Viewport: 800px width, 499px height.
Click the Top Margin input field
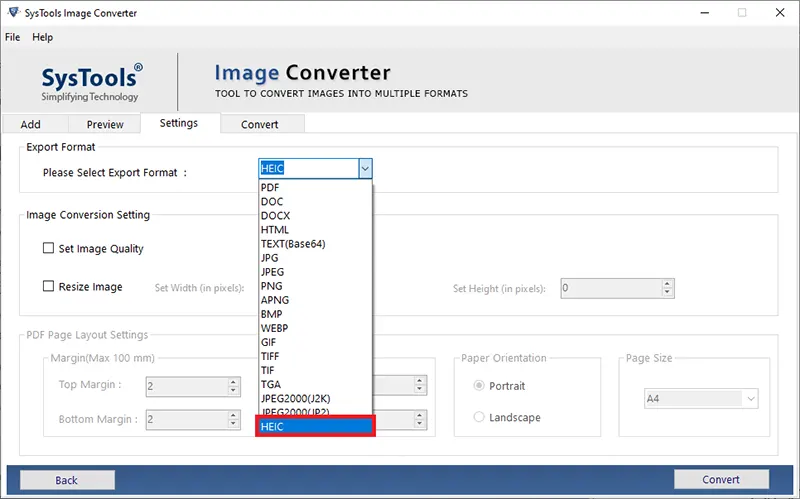click(x=187, y=386)
